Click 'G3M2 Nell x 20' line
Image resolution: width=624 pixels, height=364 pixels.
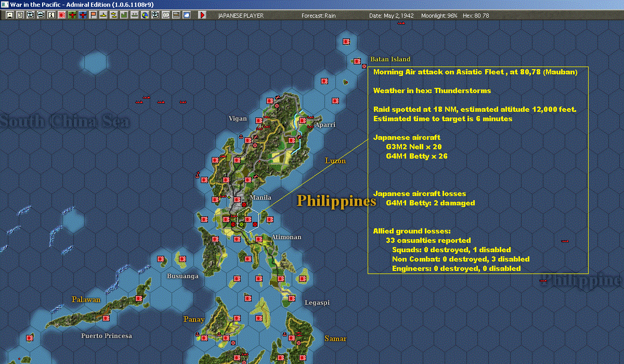tap(414, 147)
